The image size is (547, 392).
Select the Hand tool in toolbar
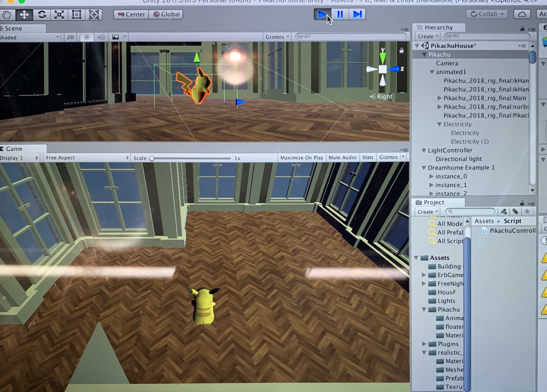(x=7, y=15)
